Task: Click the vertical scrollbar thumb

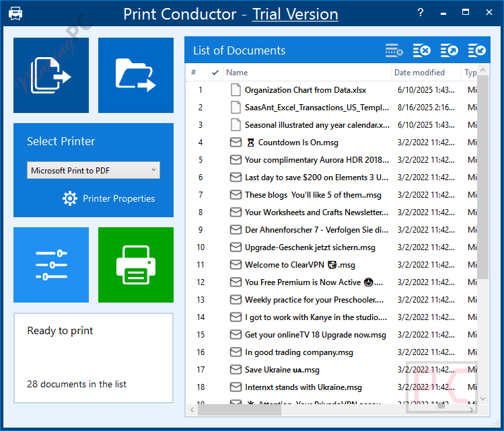Action: (482, 178)
